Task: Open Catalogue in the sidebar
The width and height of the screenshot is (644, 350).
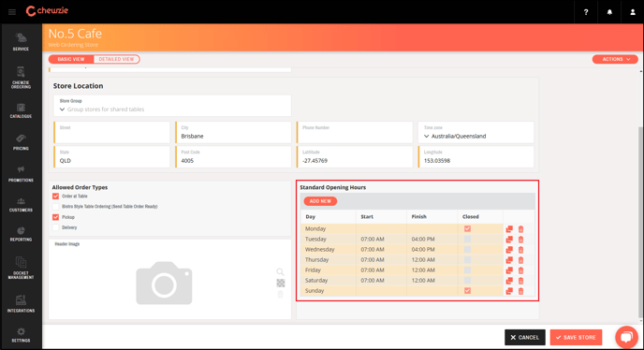Action: coord(21,111)
